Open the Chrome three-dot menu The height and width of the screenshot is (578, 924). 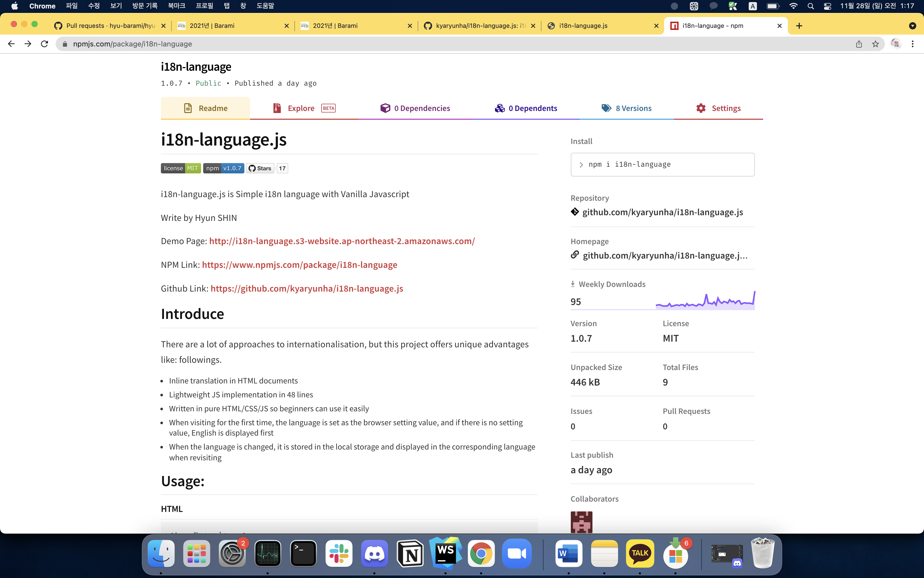pyautogui.click(x=913, y=44)
